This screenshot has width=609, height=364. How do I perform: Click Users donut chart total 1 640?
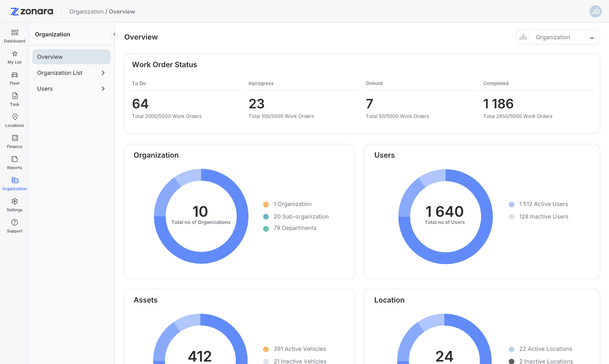pyautogui.click(x=445, y=211)
